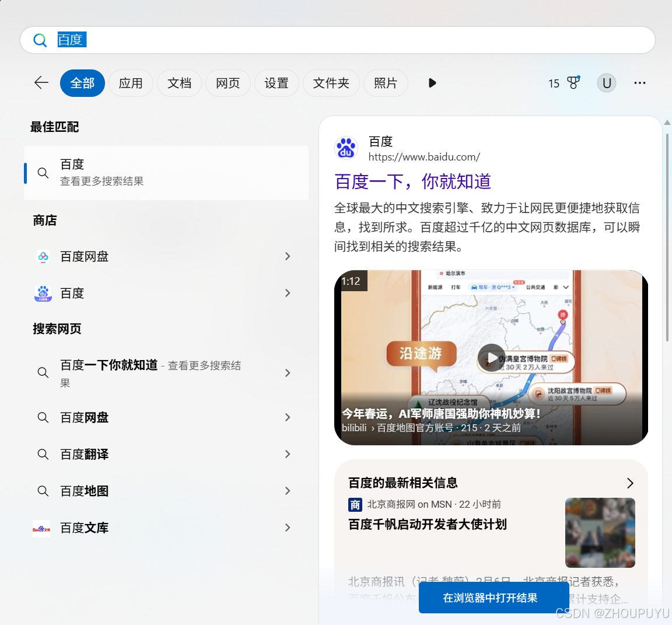Expand the 百度网盘 store result chevron
The width and height of the screenshot is (672, 625).
(x=288, y=256)
